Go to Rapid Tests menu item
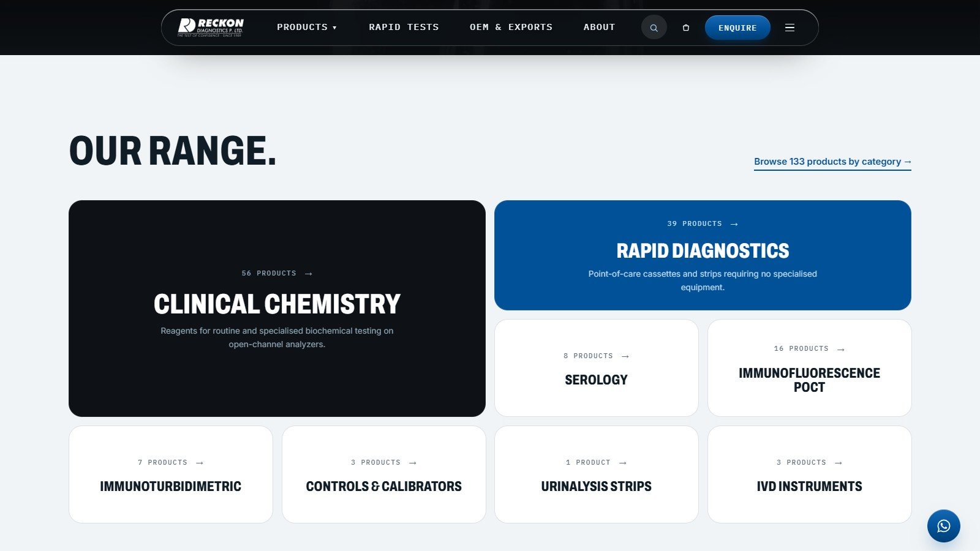This screenshot has height=551, width=980. pos(404,27)
